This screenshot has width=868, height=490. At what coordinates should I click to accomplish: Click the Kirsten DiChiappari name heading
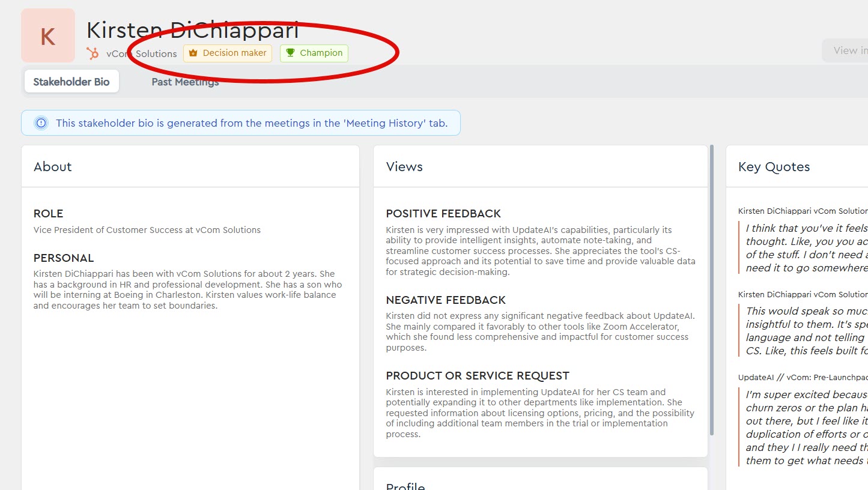tap(192, 31)
